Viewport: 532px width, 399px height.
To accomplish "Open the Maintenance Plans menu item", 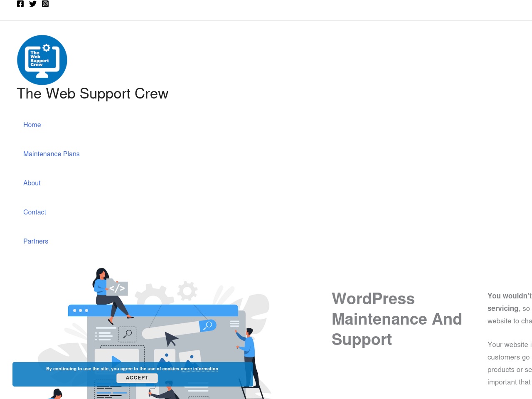I will point(51,154).
